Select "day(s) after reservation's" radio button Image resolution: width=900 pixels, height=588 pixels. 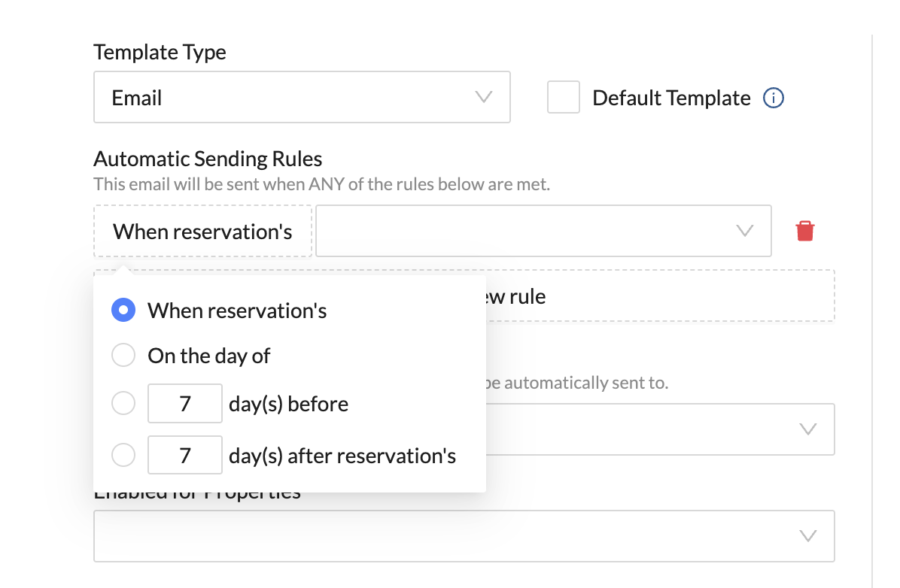pos(123,455)
